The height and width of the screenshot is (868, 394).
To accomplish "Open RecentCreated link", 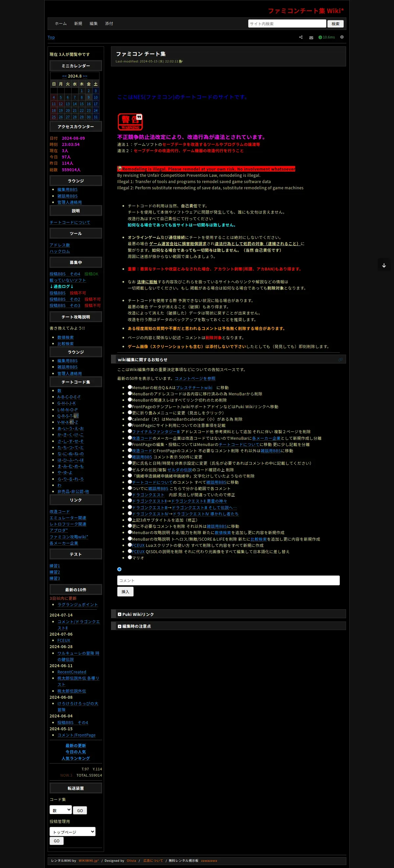I will [72, 671].
